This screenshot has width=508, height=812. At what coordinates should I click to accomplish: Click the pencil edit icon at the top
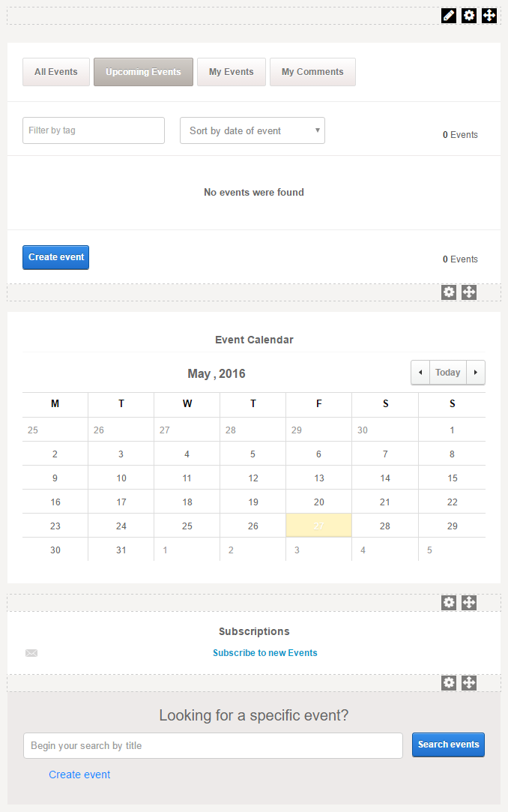449,15
